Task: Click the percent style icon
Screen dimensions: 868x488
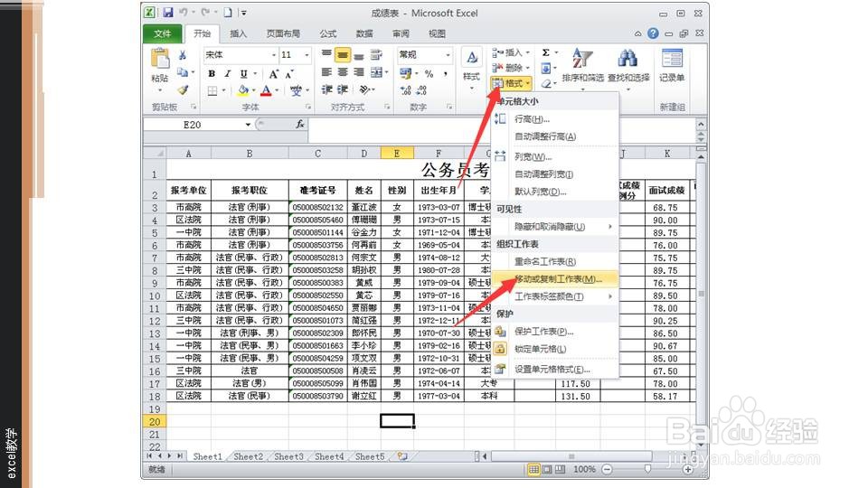Action: 429,73
